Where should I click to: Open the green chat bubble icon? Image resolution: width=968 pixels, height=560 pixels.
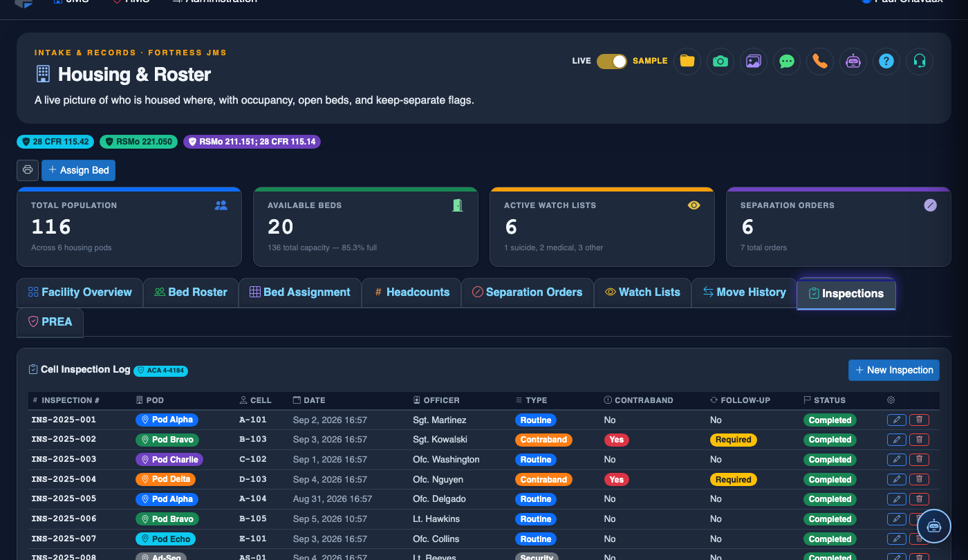pos(787,61)
